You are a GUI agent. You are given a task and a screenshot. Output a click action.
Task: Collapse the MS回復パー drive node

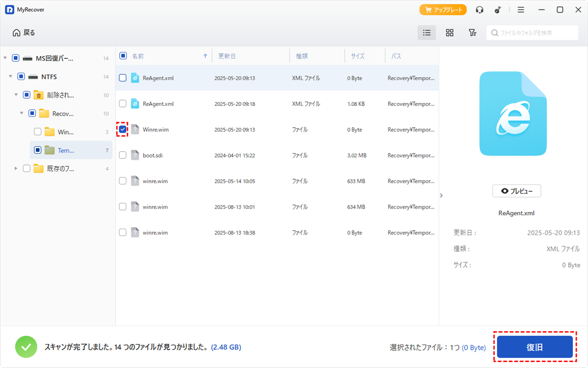click(5, 58)
